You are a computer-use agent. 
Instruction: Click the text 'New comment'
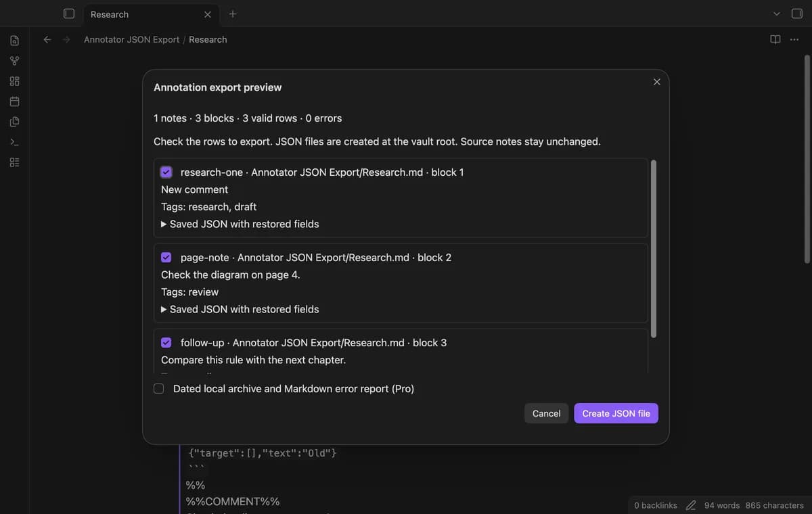(194, 189)
